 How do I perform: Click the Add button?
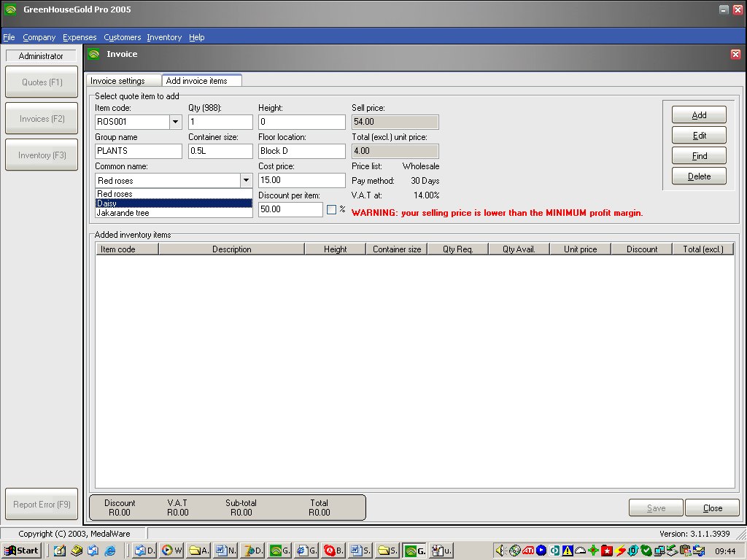coord(699,114)
